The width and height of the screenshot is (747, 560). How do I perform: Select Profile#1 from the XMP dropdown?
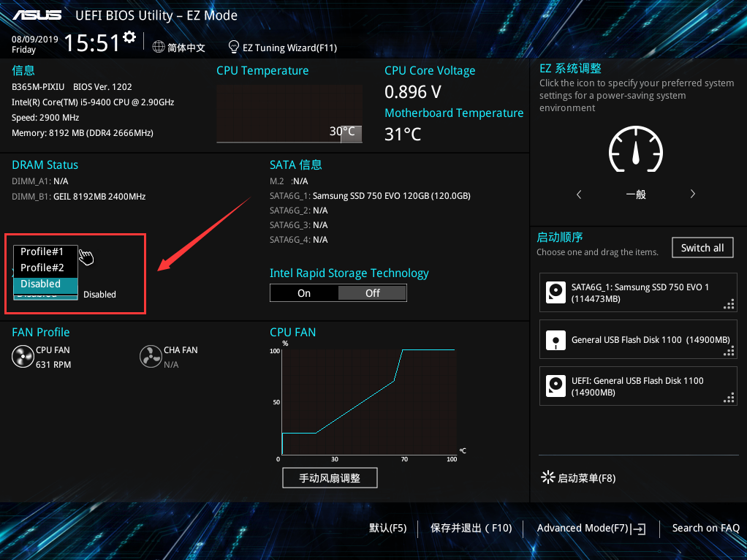click(45, 251)
